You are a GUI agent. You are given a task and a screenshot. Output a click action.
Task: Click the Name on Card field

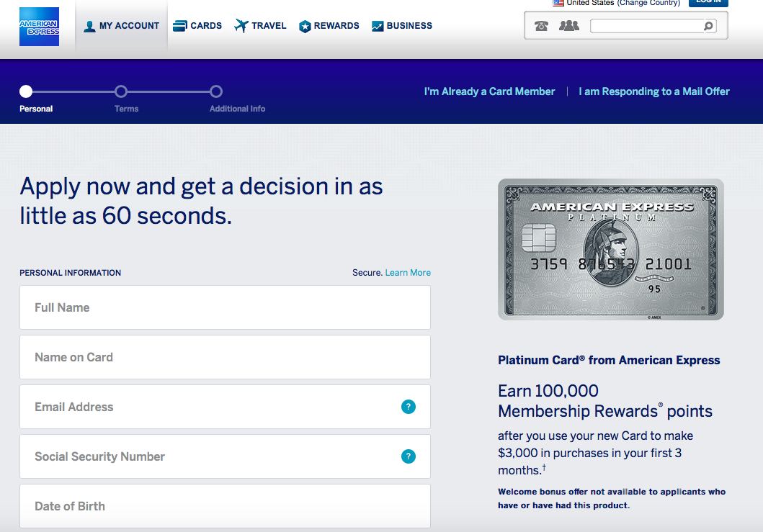[225, 357]
